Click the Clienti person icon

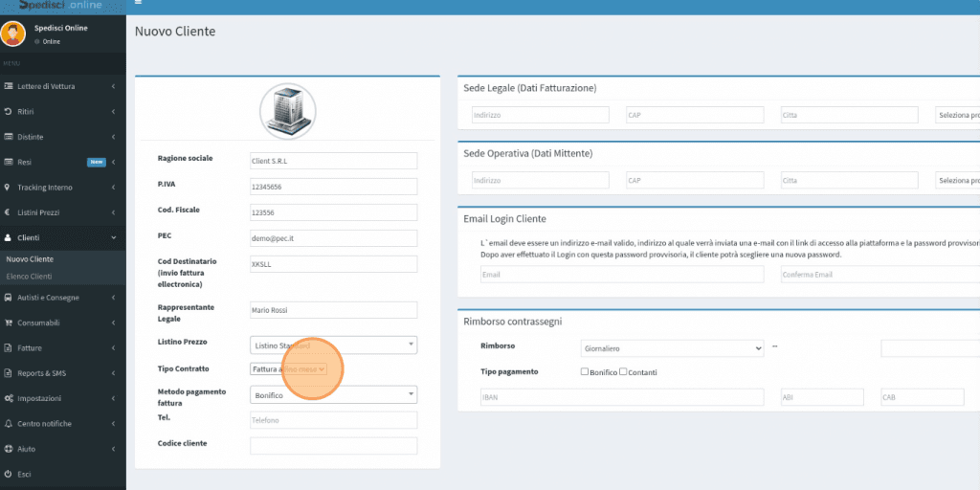(x=8, y=238)
